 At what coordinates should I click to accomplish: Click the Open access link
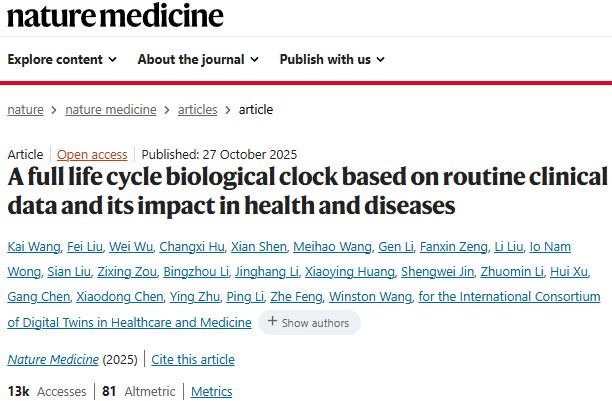pyautogui.click(x=92, y=154)
